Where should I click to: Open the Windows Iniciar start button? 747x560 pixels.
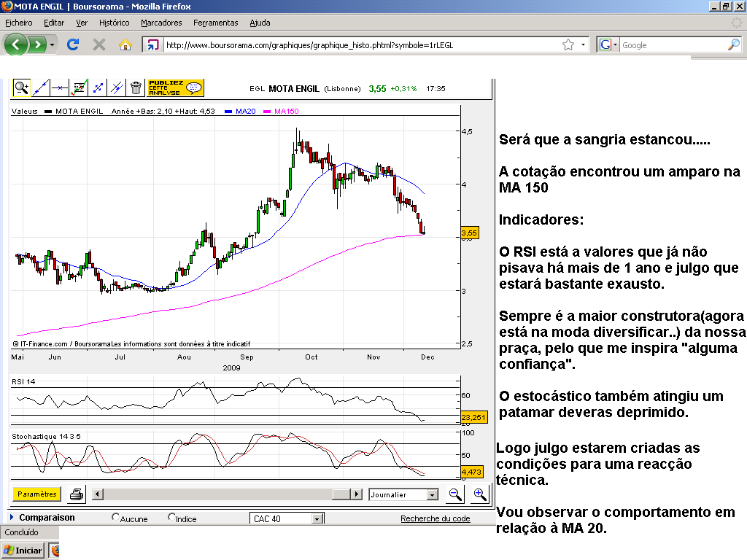[x=23, y=551]
